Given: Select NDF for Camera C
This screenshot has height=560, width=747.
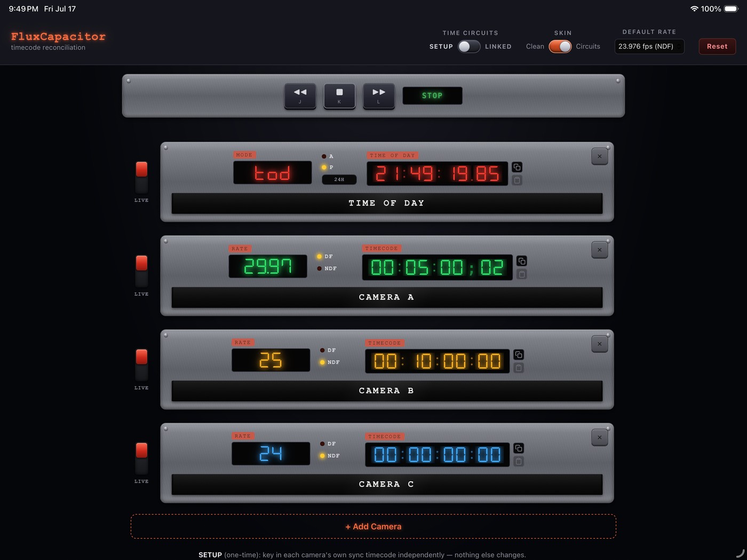Looking at the screenshot, I should pos(330,455).
